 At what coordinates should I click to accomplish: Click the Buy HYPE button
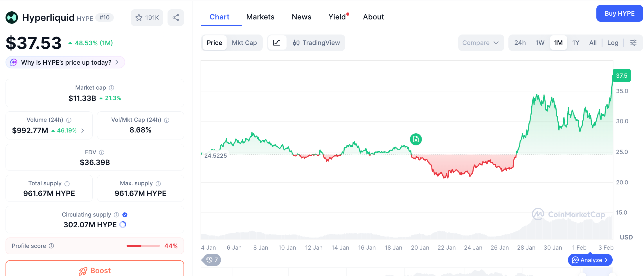tap(619, 14)
